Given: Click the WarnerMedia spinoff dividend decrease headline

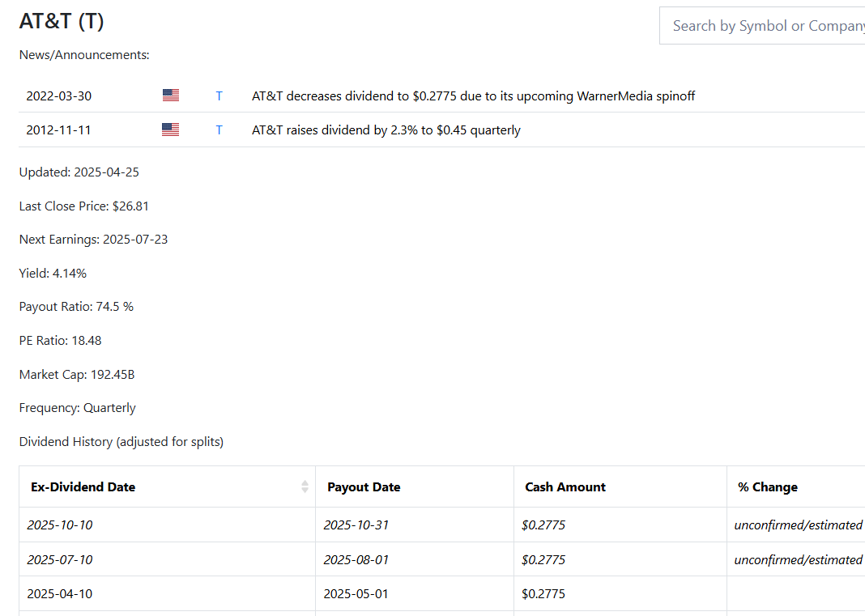Looking at the screenshot, I should tap(473, 96).
